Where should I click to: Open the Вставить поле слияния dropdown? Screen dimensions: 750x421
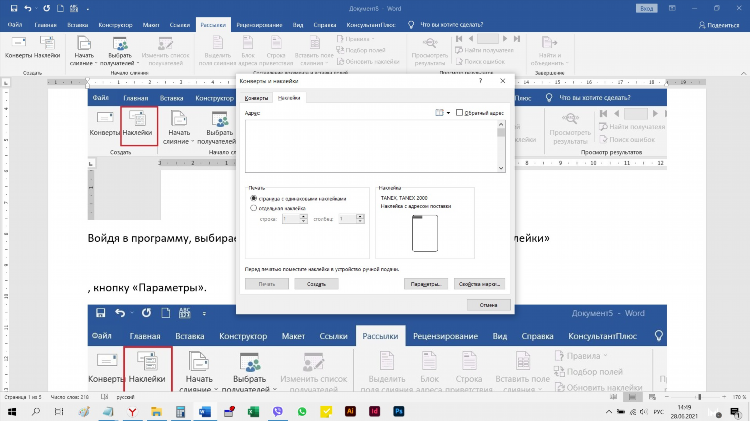314,51
